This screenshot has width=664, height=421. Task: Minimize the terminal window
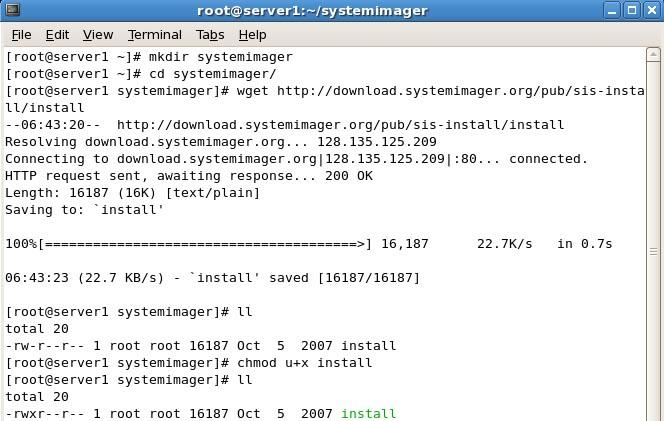coord(611,10)
